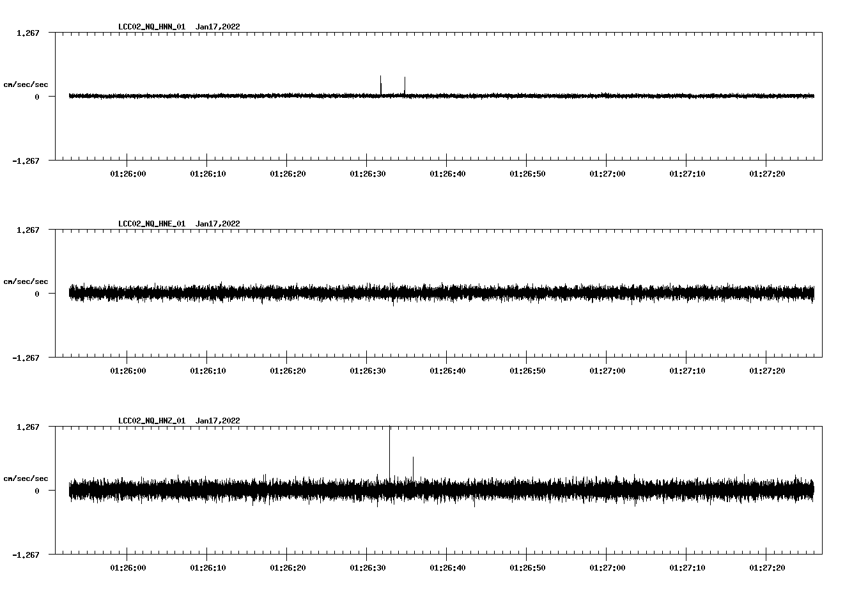Select the -1.267 lower axis value on HNN plot
Screen dimensions: 868x591
click(x=26, y=161)
